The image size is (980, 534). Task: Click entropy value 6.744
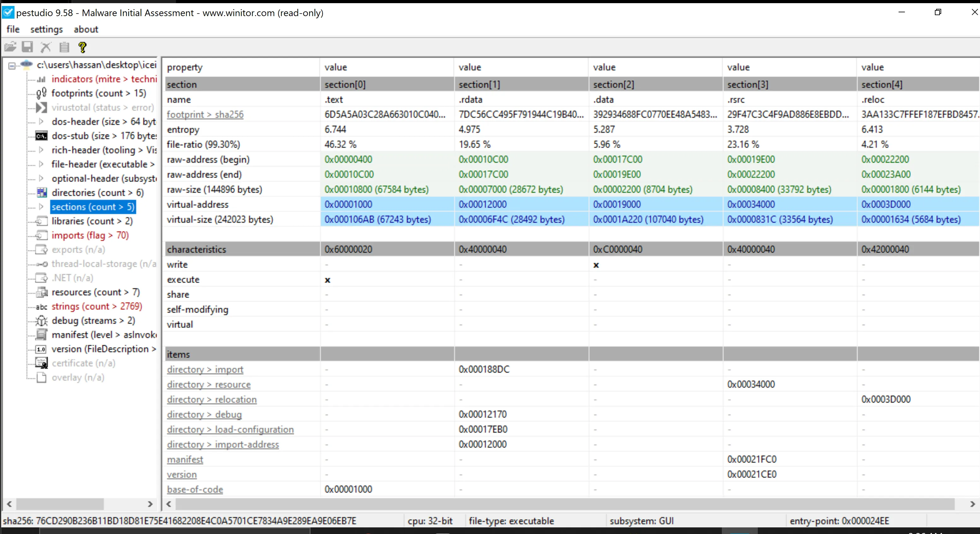(335, 130)
